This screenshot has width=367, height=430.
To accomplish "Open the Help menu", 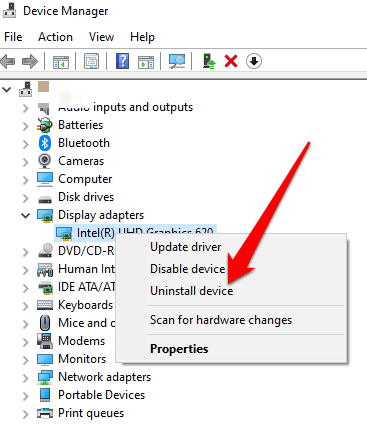I will (x=142, y=37).
